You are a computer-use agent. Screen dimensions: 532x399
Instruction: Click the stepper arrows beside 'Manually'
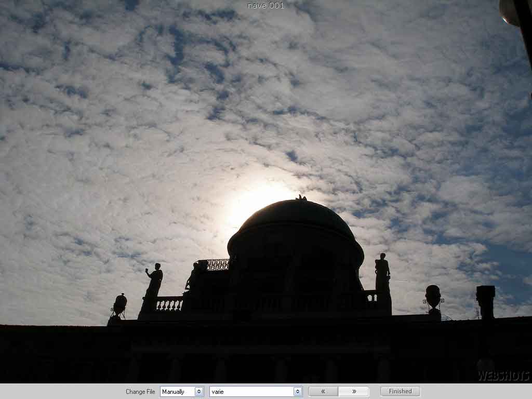click(x=198, y=391)
